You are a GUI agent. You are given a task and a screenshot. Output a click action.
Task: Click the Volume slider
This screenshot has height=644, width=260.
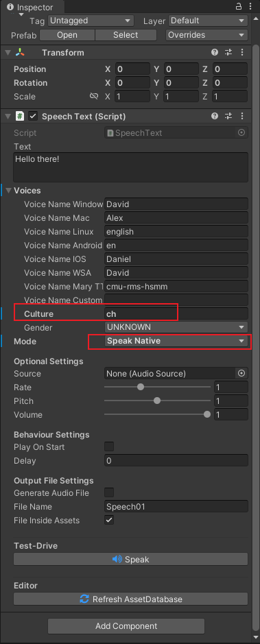[x=157, y=414]
